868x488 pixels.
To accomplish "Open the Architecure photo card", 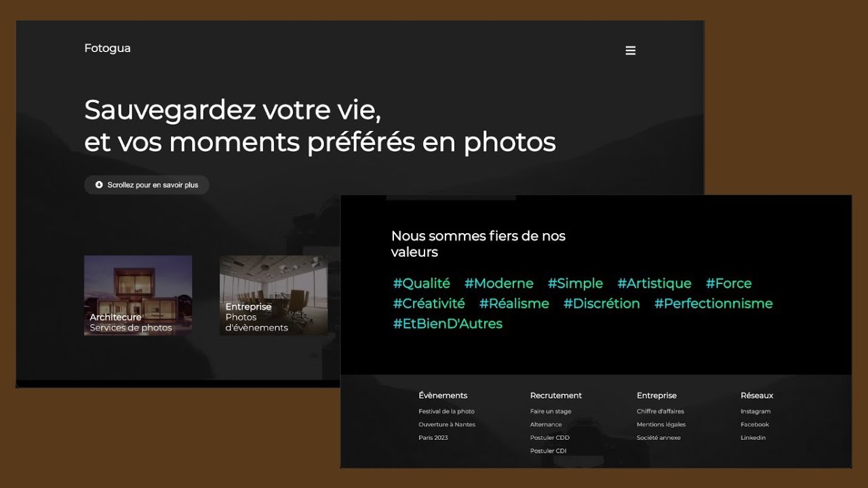I will pyautogui.click(x=138, y=296).
